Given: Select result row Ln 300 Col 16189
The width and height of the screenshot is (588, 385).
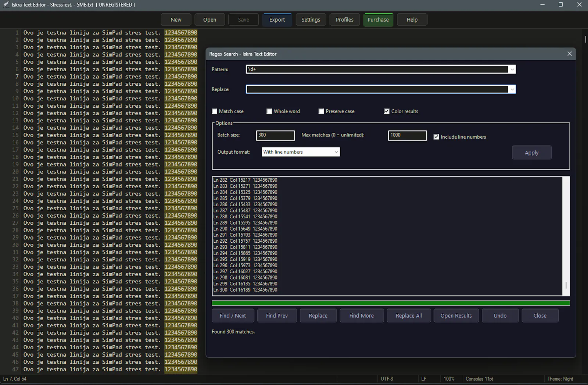Looking at the screenshot, I should tap(245, 290).
